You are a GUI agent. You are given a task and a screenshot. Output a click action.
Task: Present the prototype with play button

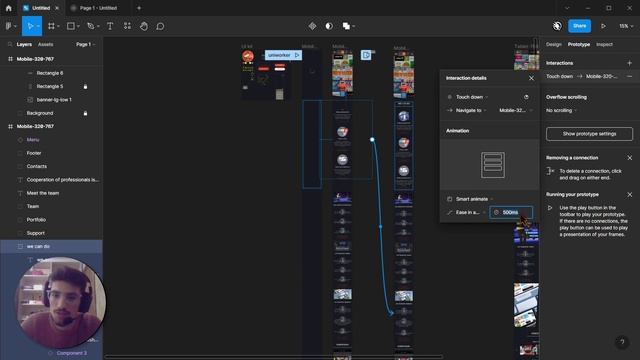(x=603, y=26)
